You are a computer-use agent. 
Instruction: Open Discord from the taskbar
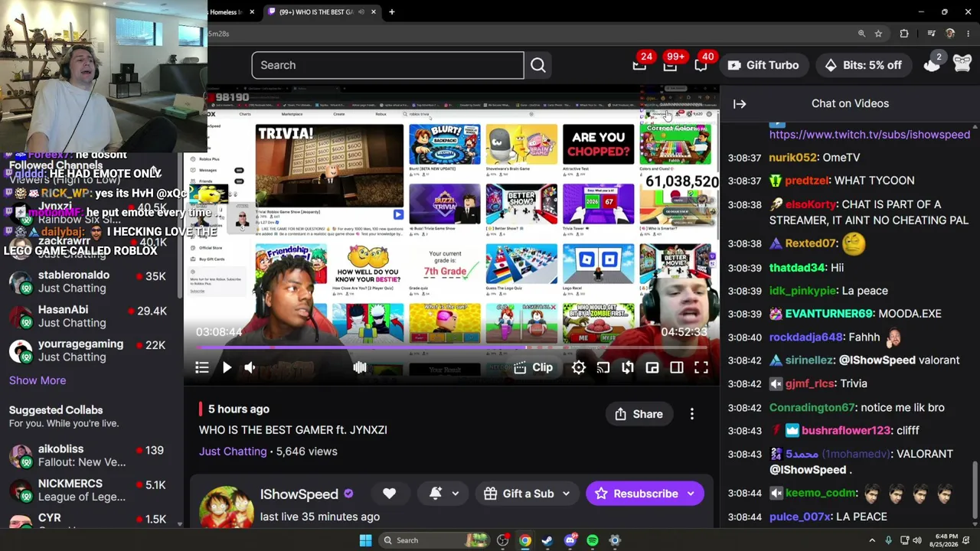click(570, 540)
